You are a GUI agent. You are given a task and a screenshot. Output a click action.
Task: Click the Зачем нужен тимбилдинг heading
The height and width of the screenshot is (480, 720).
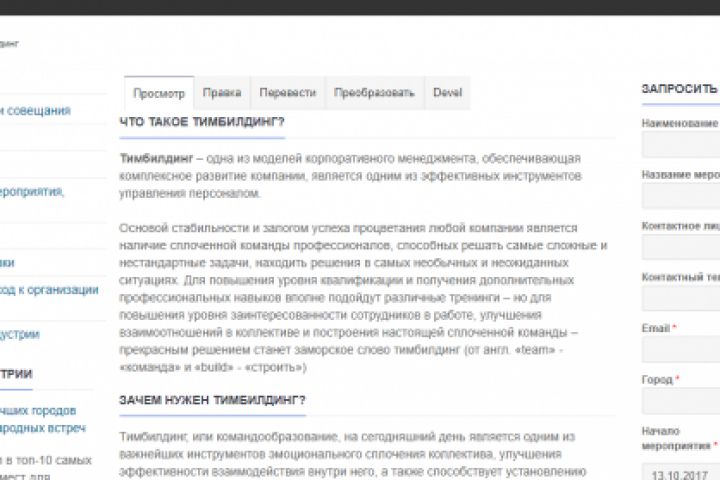tap(213, 400)
